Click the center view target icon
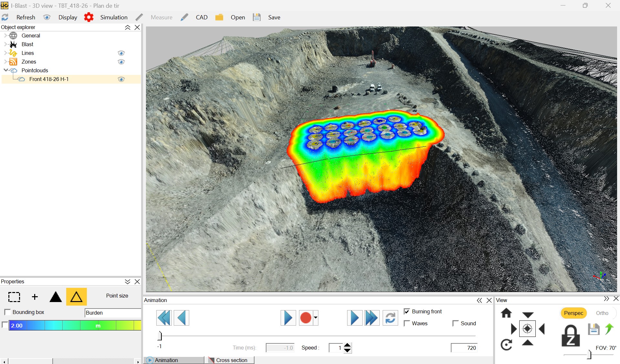The image size is (620, 364). pyautogui.click(x=527, y=329)
